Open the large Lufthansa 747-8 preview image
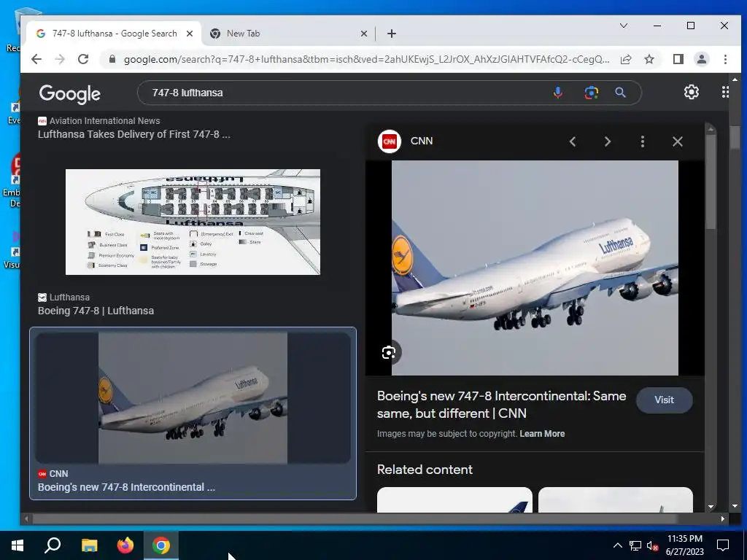The height and width of the screenshot is (560, 747). point(535,268)
